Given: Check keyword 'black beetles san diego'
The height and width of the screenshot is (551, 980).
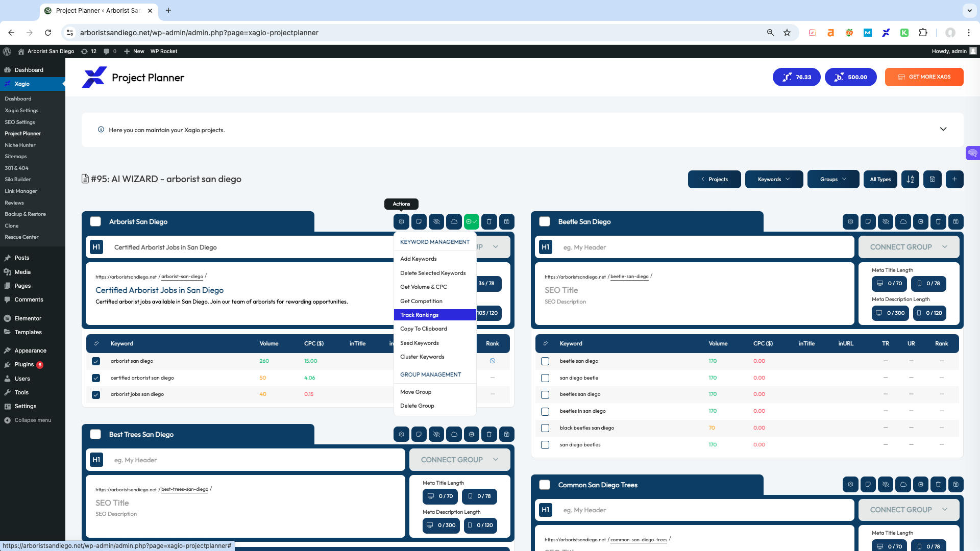Looking at the screenshot, I should [545, 428].
